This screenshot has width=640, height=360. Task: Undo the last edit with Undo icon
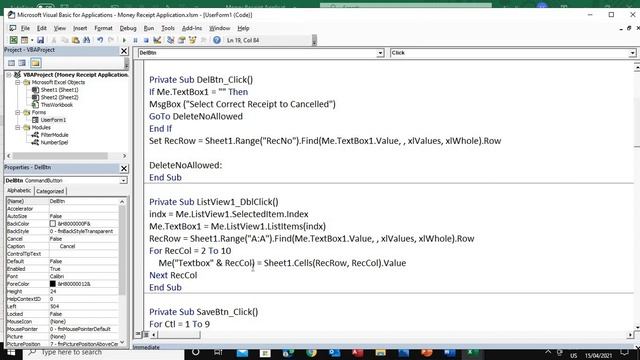point(100,40)
